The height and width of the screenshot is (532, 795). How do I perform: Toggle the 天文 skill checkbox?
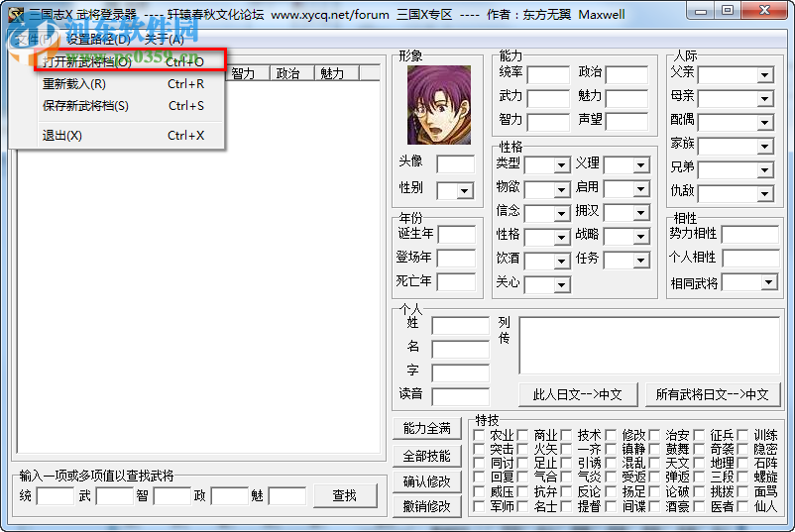(654, 463)
